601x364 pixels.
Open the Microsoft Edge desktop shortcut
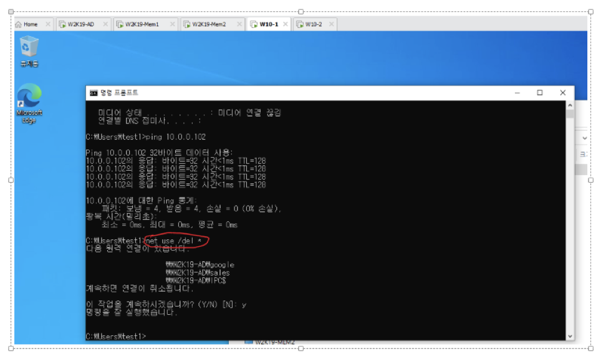click(29, 103)
